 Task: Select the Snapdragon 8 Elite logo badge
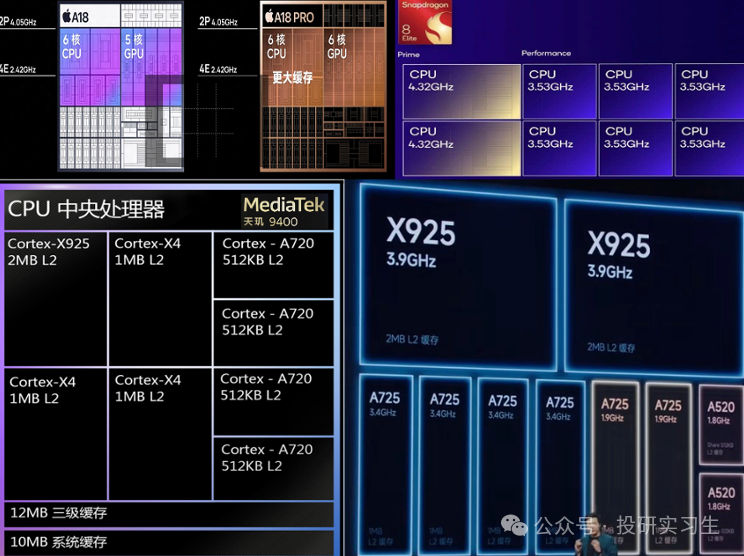point(426,22)
